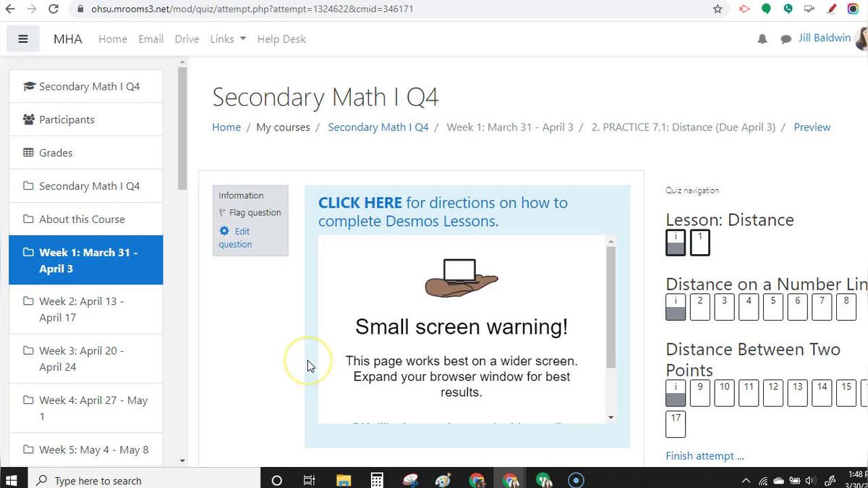Click the embedded Desmos frame scrollbar

(x=610, y=307)
